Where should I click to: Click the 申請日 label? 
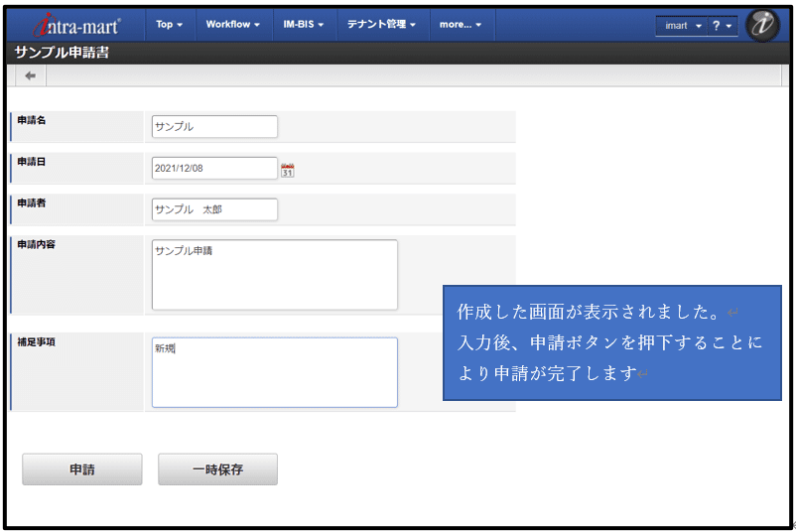pos(32,162)
